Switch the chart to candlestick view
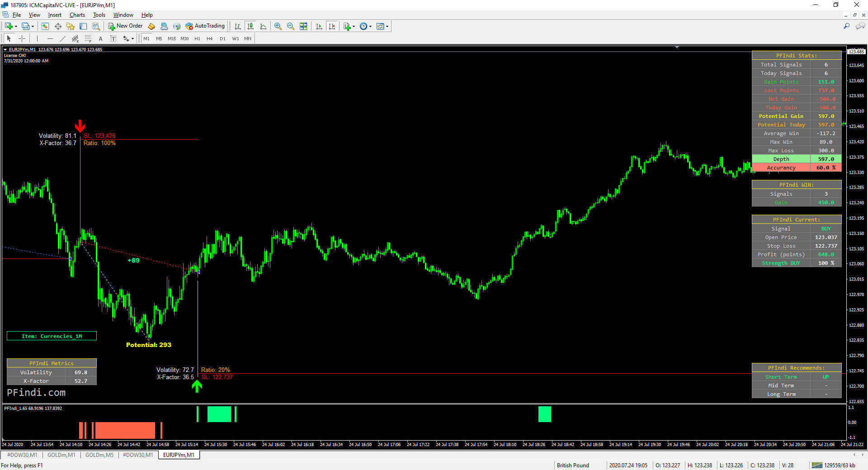Image resolution: width=868 pixels, height=470 pixels. [x=250, y=26]
